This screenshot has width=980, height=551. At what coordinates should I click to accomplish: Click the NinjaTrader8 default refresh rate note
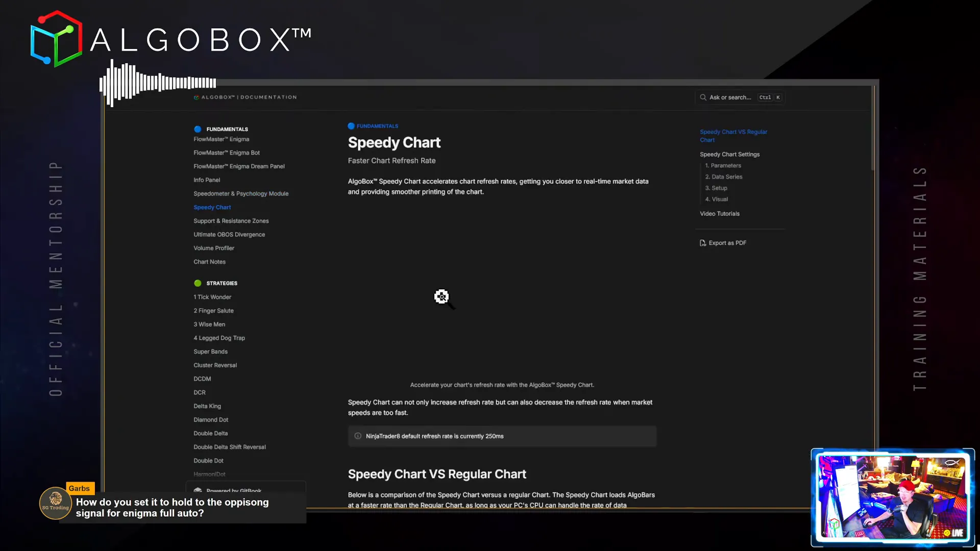pyautogui.click(x=502, y=436)
